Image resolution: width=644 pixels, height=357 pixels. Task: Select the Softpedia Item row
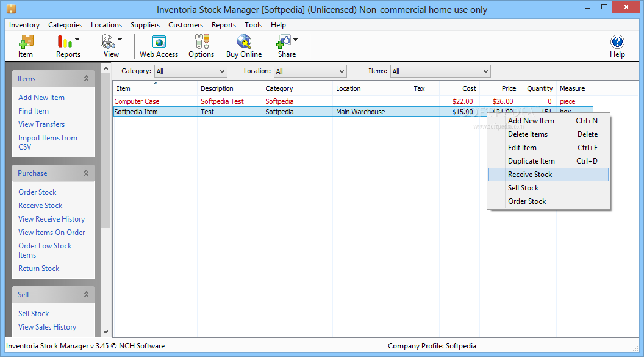pyautogui.click(x=353, y=111)
